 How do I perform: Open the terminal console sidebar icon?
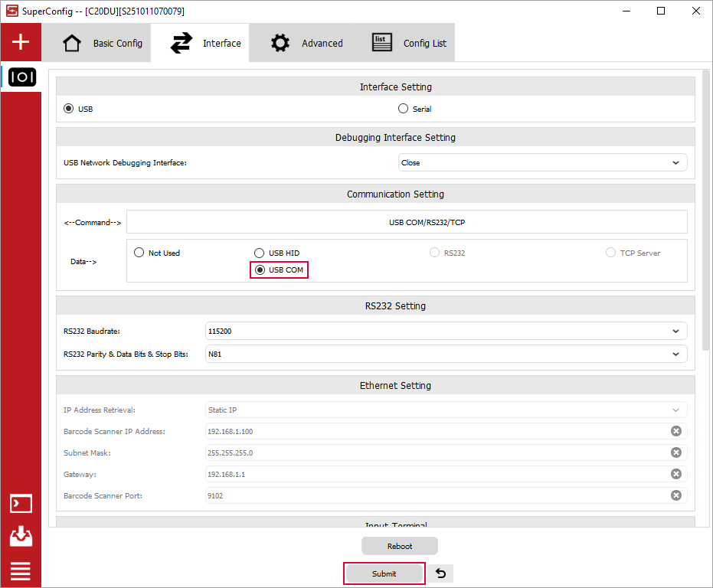(x=21, y=504)
